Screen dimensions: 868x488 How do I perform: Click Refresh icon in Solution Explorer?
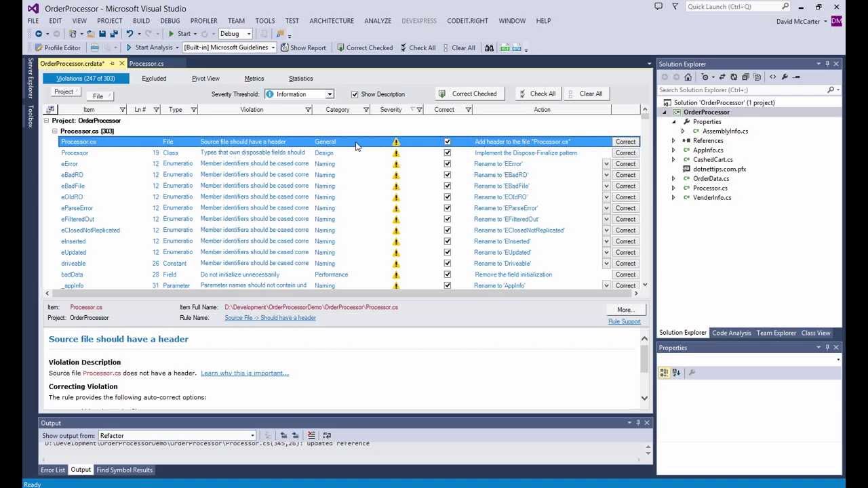[734, 77]
